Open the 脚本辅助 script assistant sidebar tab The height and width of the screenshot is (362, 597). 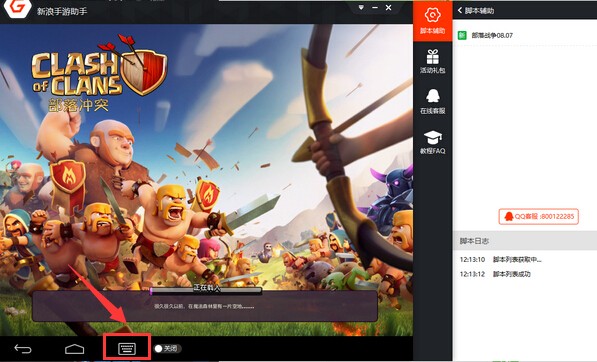pos(433,21)
